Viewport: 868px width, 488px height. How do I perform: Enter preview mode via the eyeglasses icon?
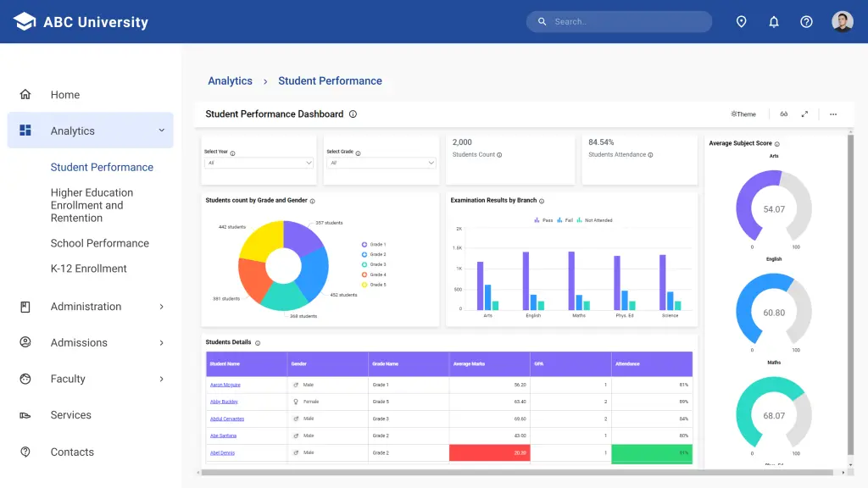click(784, 114)
